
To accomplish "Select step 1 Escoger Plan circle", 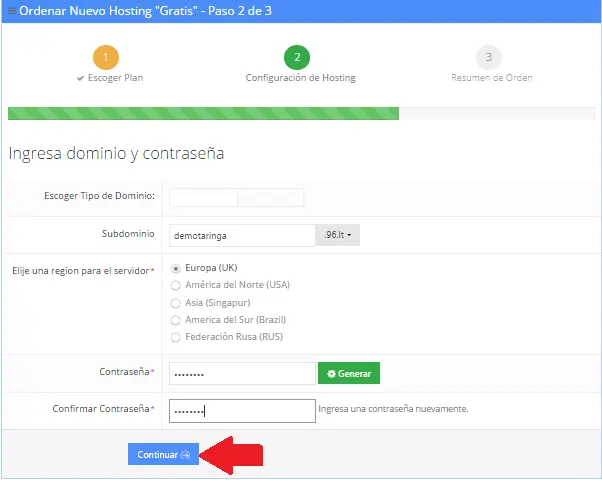I will (106, 57).
